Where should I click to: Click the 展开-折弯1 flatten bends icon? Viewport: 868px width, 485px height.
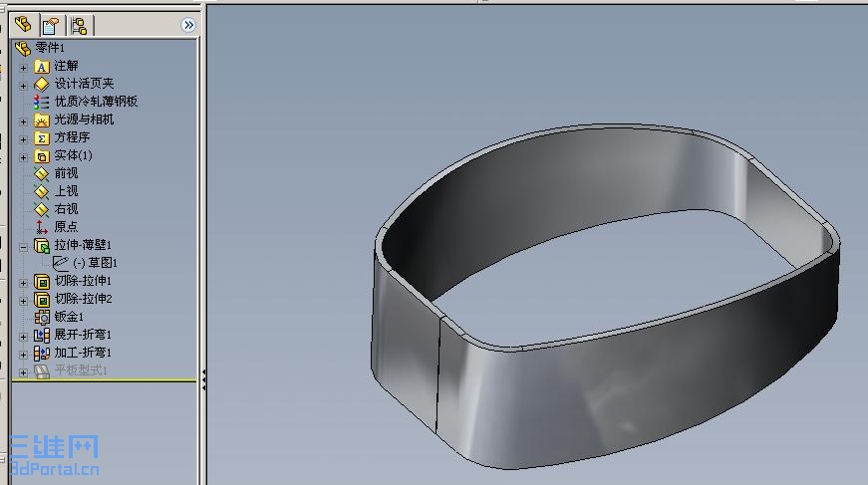[42, 336]
